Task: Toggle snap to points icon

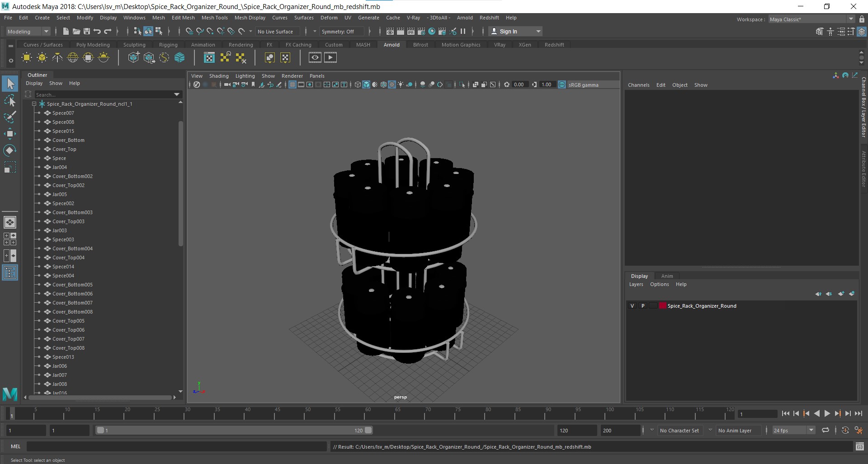Action: [x=210, y=31]
